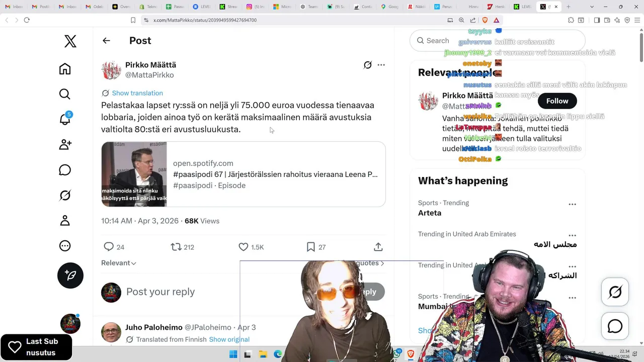Open the Arteta trending topic

[430, 213]
